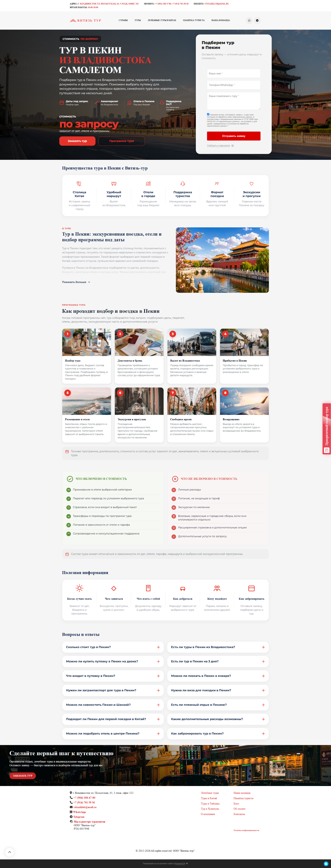This screenshot has height=868, width=331.
Task: Click the Как забронировать card icon
Action: pyautogui.click(x=251, y=588)
